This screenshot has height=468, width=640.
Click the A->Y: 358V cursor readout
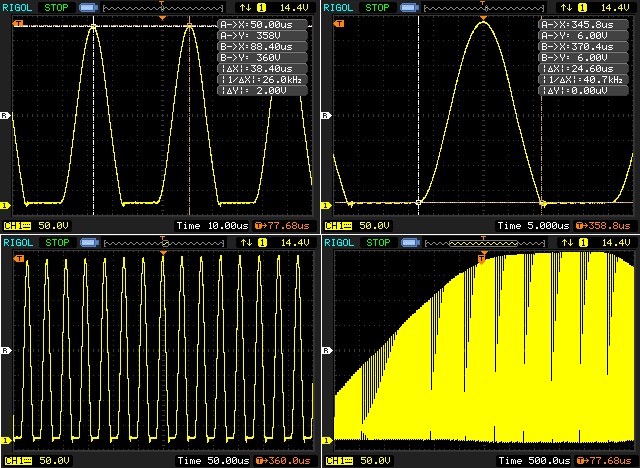coord(262,35)
